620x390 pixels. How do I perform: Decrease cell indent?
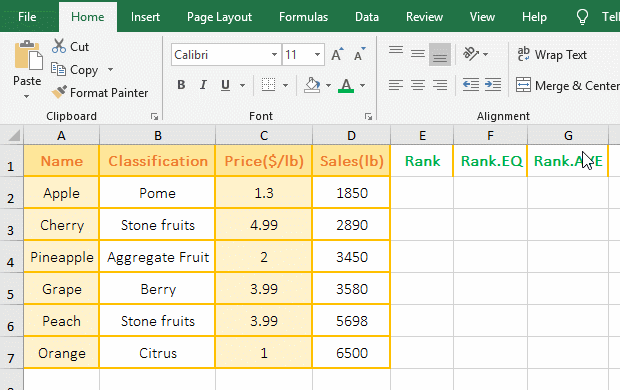(x=471, y=84)
